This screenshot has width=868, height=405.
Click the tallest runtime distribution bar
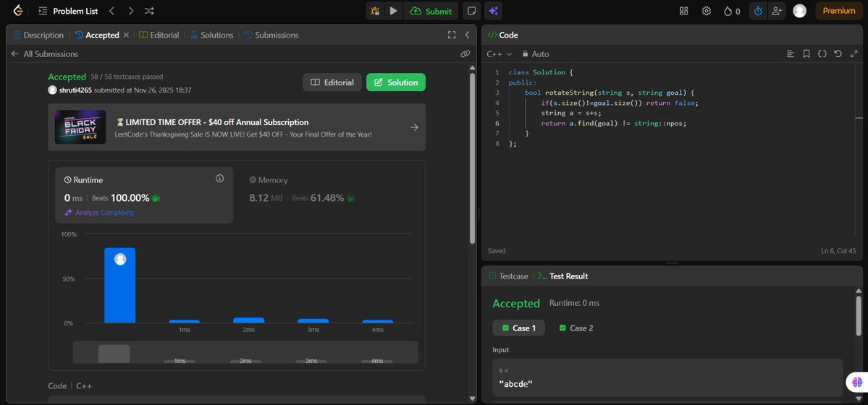pos(119,285)
